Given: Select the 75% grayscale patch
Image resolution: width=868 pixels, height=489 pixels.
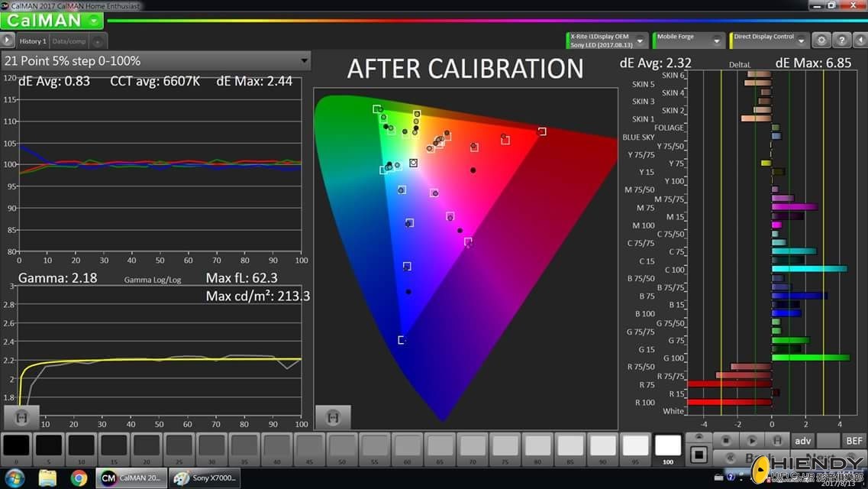Looking at the screenshot, I should tap(505, 449).
